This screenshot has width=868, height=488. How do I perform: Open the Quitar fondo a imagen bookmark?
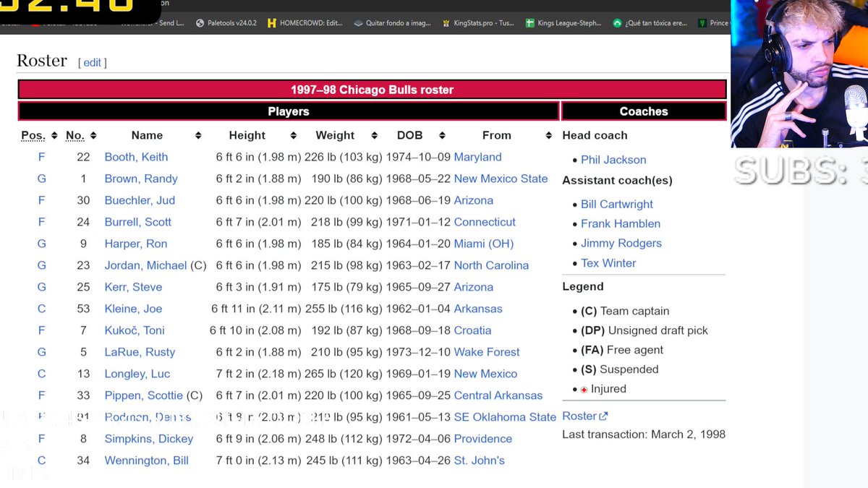click(x=393, y=23)
